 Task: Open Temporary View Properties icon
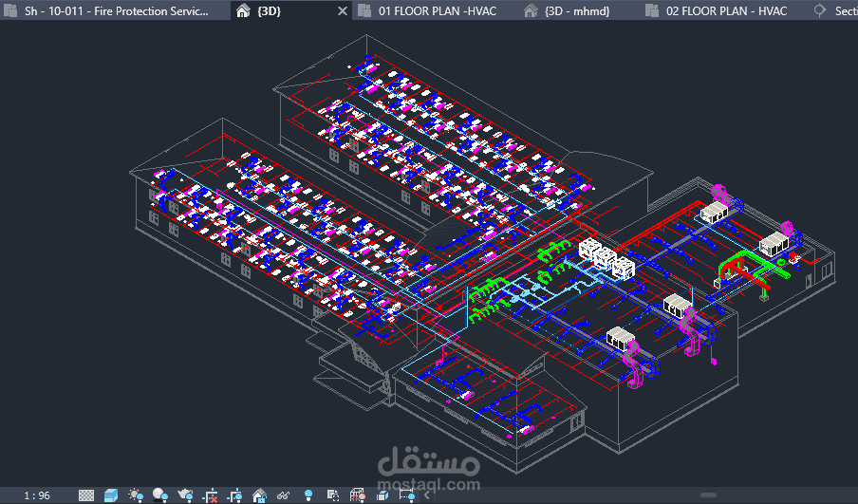(x=332, y=495)
